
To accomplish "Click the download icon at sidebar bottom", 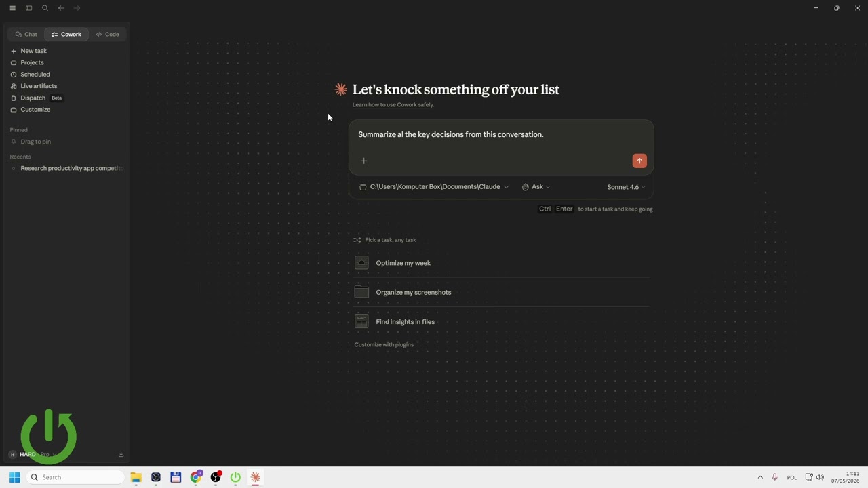I will (x=121, y=455).
